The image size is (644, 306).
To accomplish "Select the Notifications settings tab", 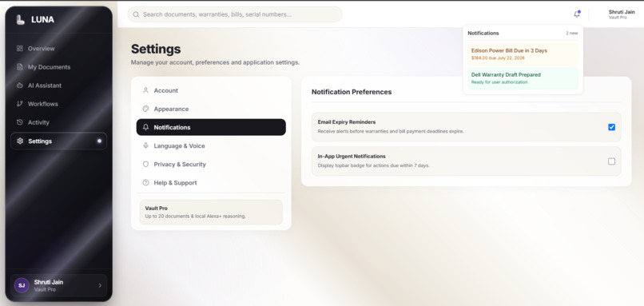I will point(211,127).
